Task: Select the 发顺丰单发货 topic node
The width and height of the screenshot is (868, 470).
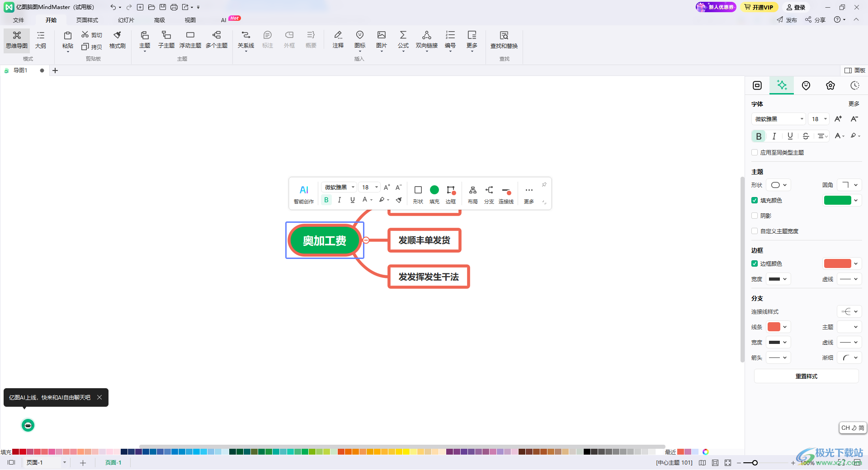Action: point(424,240)
